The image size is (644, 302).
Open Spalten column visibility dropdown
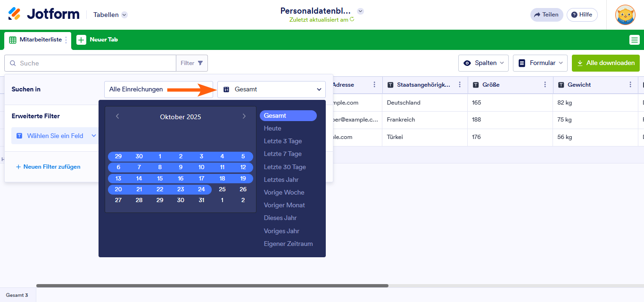point(483,63)
